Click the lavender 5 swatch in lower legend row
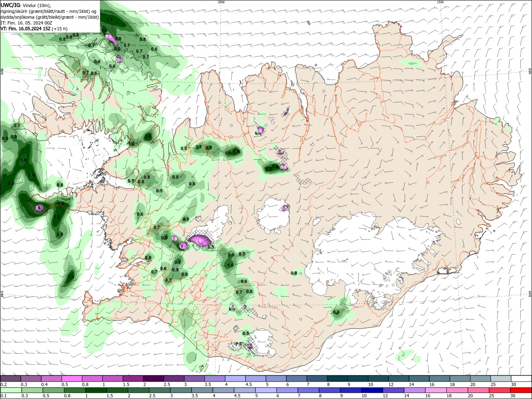Image resolution: width=532 pixels, height=399 pixels. pos(265,390)
